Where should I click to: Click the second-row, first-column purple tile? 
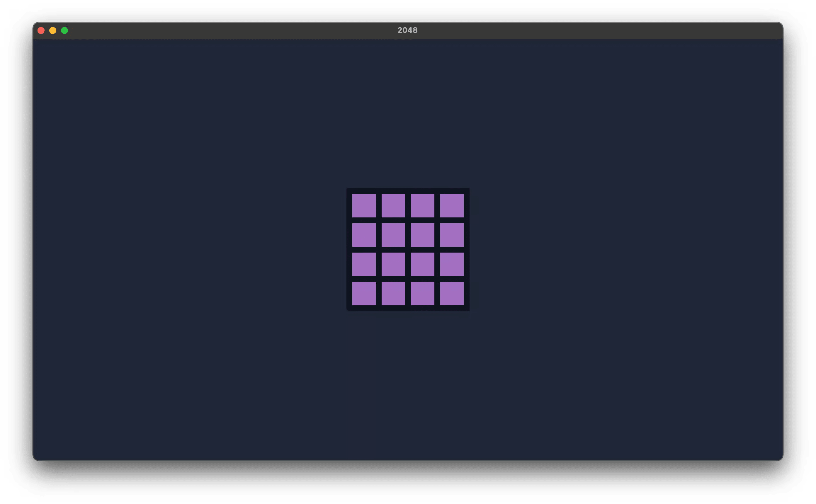(364, 235)
